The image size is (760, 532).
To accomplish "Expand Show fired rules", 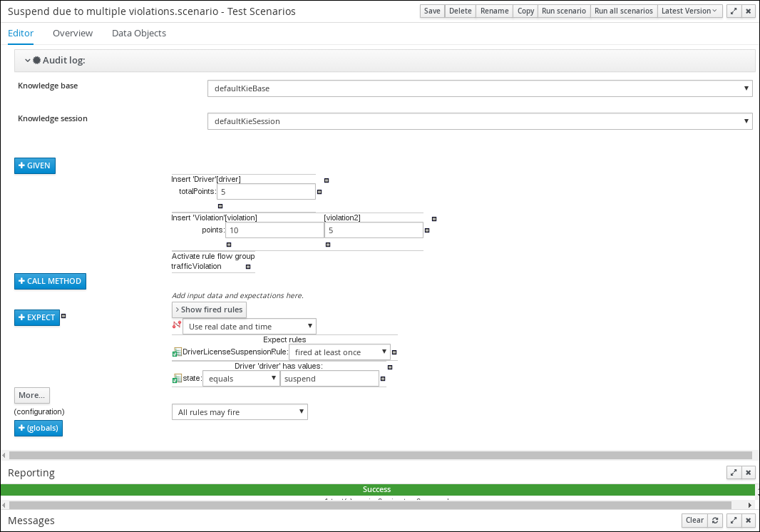I will [209, 310].
